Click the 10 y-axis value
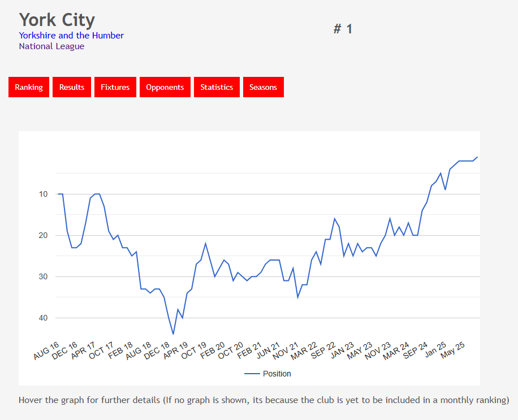This screenshot has width=518, height=420. point(44,194)
